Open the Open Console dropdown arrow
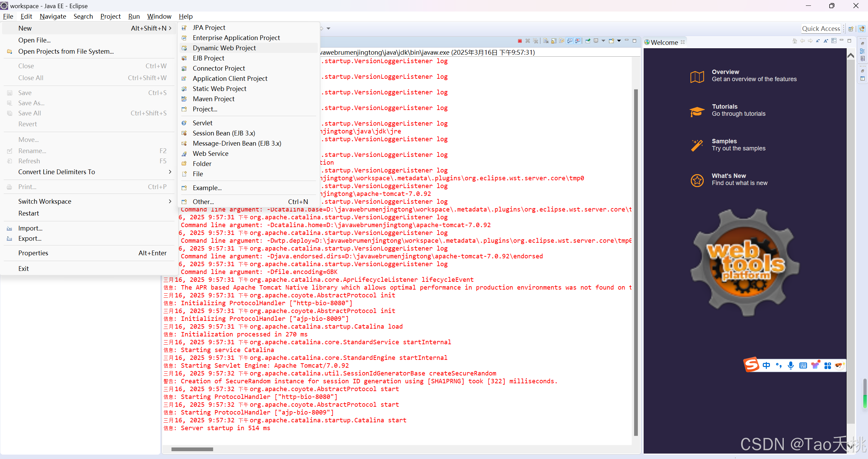This screenshot has width=868, height=459. point(619,41)
